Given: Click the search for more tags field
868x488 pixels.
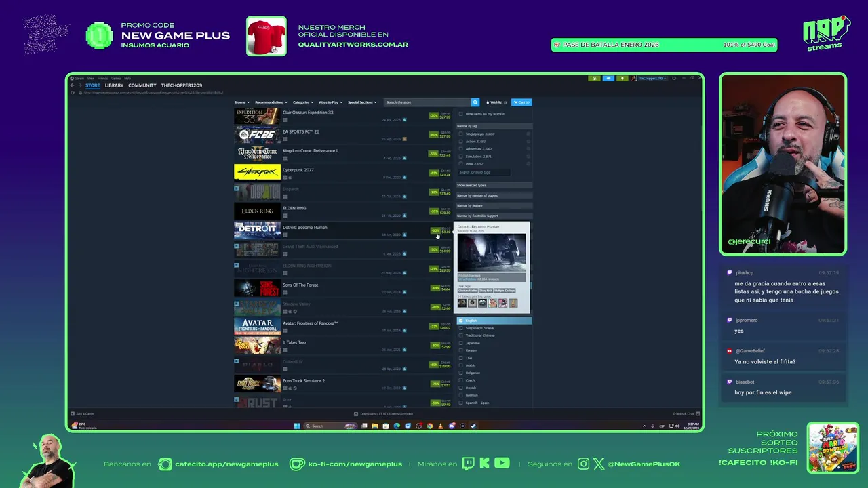Looking at the screenshot, I should pyautogui.click(x=484, y=173).
